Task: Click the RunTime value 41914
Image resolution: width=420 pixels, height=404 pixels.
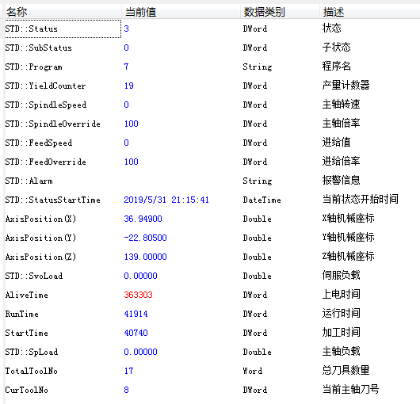Action: 136,314
